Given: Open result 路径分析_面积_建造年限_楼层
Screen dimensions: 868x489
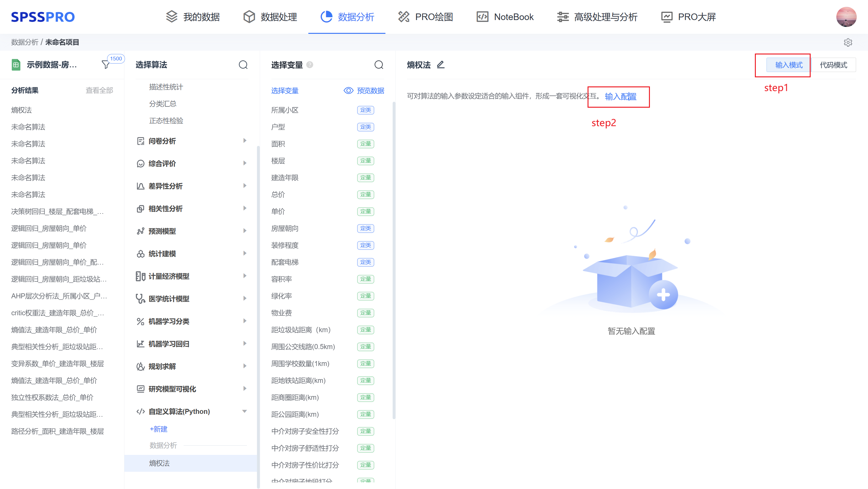Looking at the screenshot, I should 58,431.
